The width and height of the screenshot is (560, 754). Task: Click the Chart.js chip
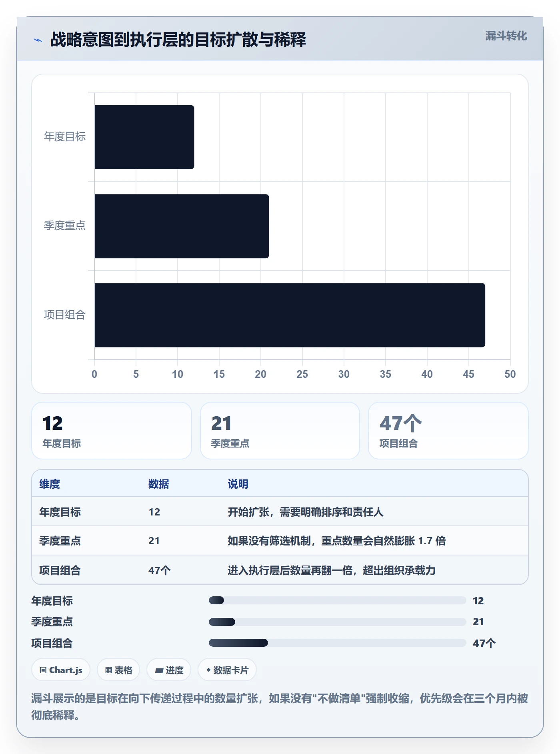[61, 670]
